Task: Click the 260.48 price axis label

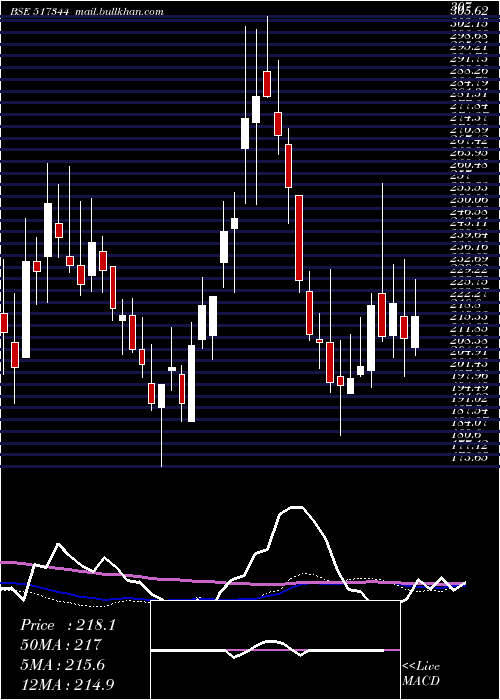Action: coord(469,165)
